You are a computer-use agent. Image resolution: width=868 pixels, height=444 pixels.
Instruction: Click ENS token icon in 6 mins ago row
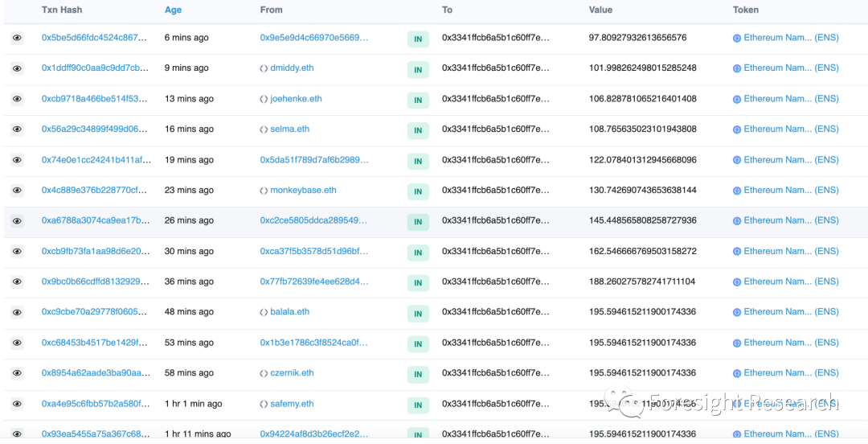pos(737,39)
